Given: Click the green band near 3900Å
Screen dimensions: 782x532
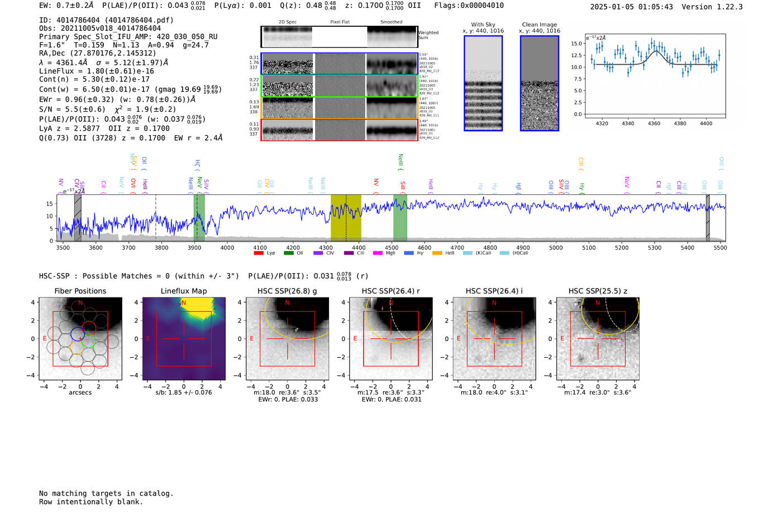Looking at the screenshot, I should click(x=199, y=218).
